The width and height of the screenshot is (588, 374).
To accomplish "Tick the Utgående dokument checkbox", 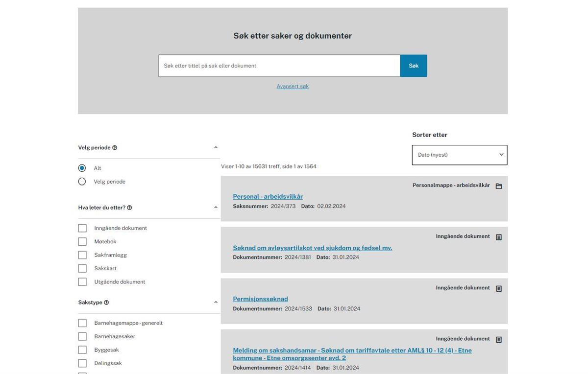I will click(x=82, y=281).
